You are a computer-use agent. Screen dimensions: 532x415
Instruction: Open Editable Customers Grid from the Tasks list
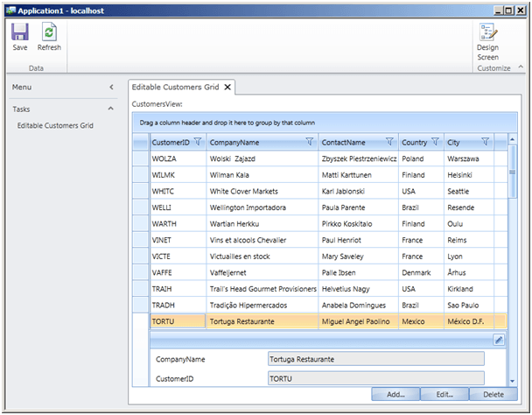pyautogui.click(x=55, y=125)
